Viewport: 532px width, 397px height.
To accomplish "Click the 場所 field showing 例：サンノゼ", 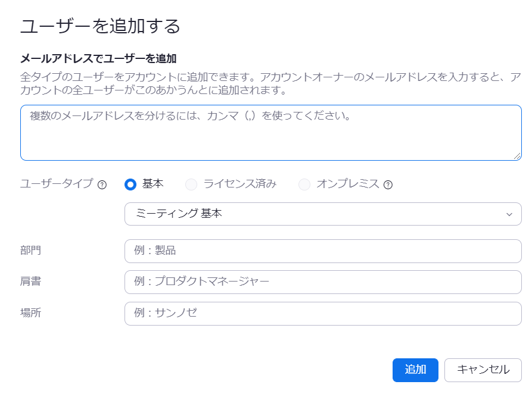I will [323, 314].
